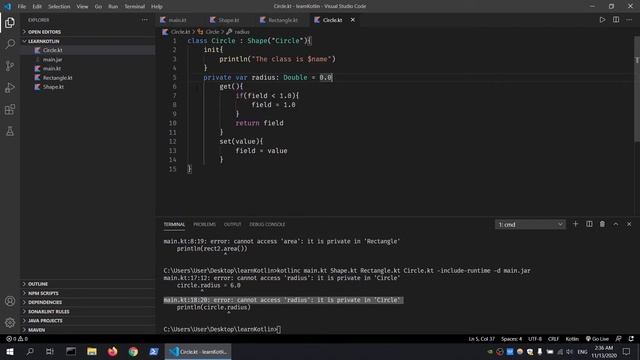The width and height of the screenshot is (640, 360).
Task: Switch to Shape.kt editor tab
Action: click(229, 20)
